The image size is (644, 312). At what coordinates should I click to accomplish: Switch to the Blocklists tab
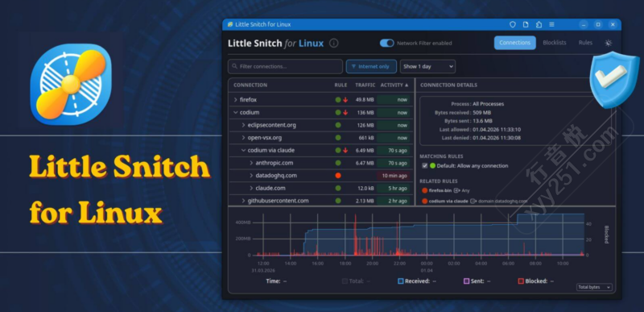click(x=555, y=43)
